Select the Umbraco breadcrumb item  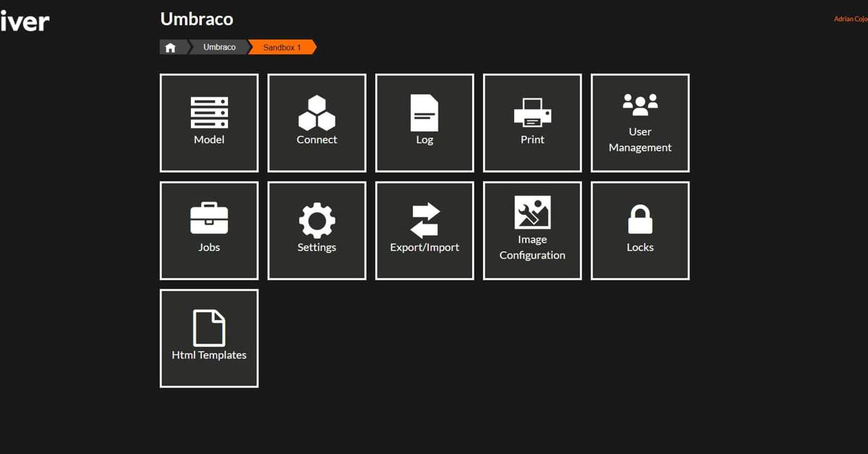(219, 48)
